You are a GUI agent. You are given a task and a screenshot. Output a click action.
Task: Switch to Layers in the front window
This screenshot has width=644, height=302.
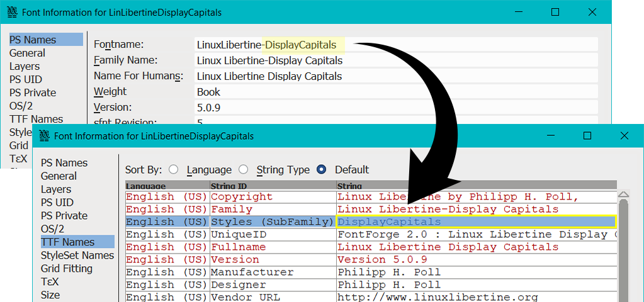pos(56,189)
